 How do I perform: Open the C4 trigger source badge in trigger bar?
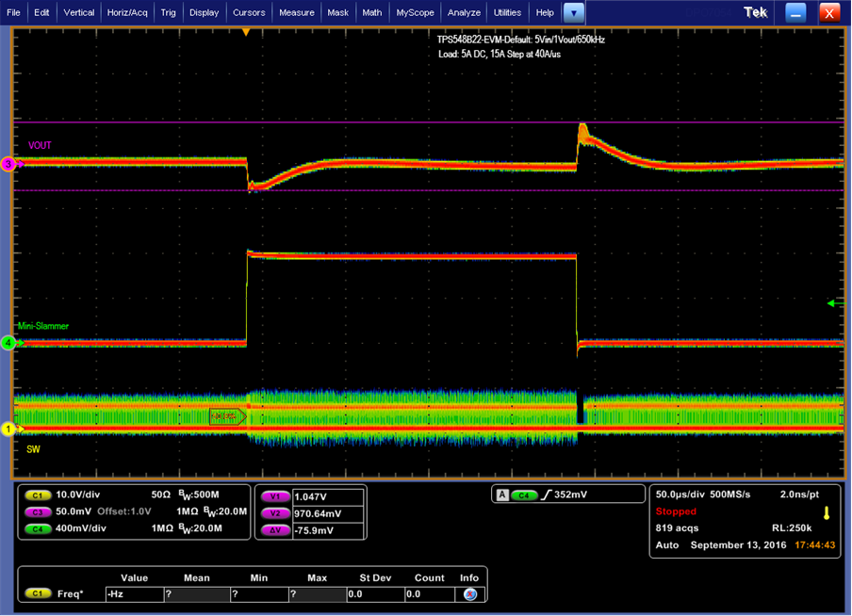[524, 494]
